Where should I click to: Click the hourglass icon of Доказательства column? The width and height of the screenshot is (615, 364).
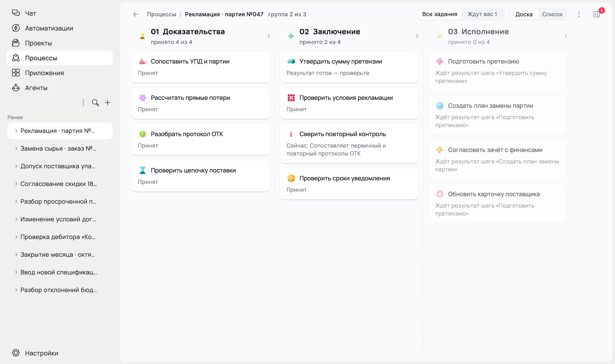142,36
